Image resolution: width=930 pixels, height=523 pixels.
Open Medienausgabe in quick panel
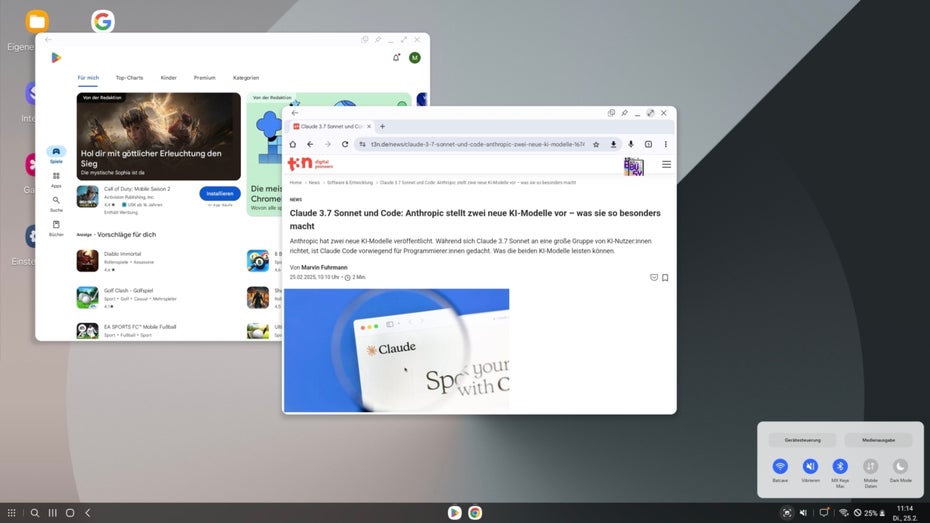point(878,440)
